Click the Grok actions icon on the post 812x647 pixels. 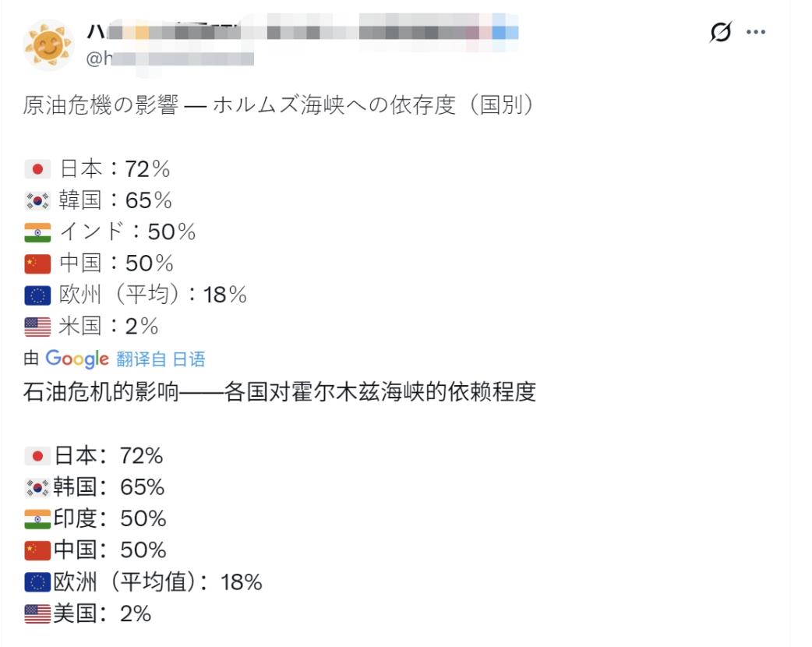click(721, 33)
